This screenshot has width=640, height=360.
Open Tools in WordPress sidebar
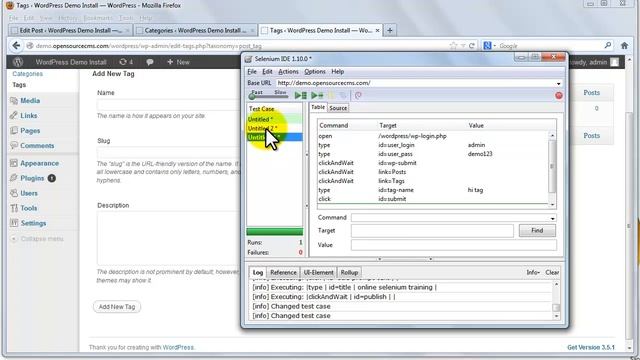click(29, 208)
